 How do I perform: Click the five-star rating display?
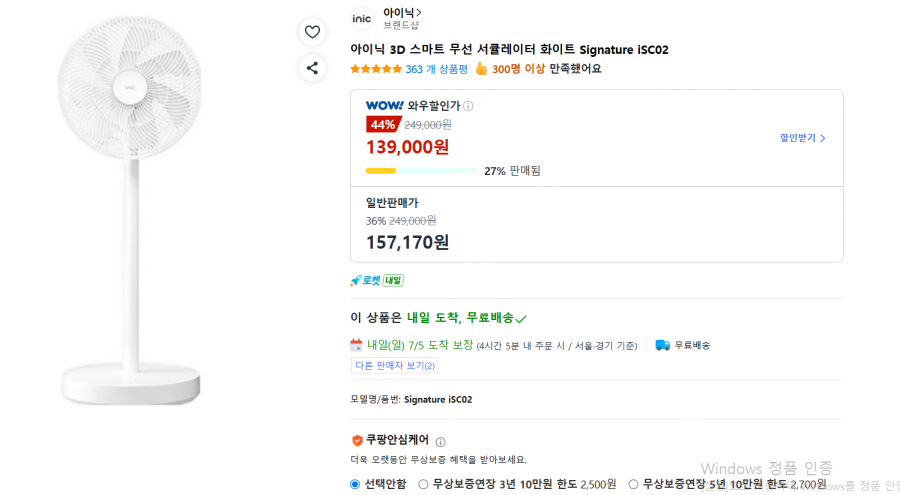376,69
